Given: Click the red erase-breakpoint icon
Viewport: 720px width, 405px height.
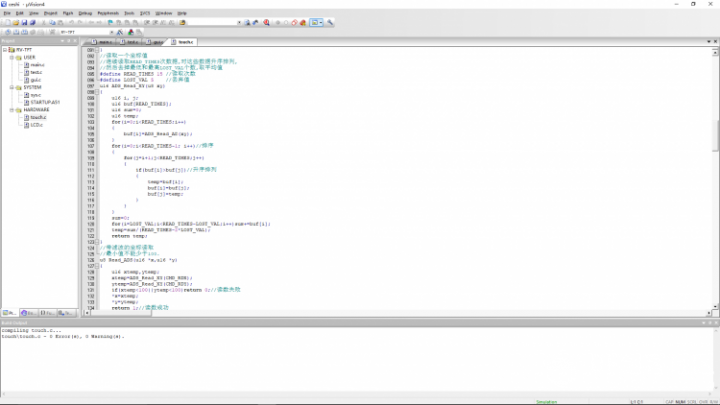Looking at the screenshot, I should pos(294,22).
